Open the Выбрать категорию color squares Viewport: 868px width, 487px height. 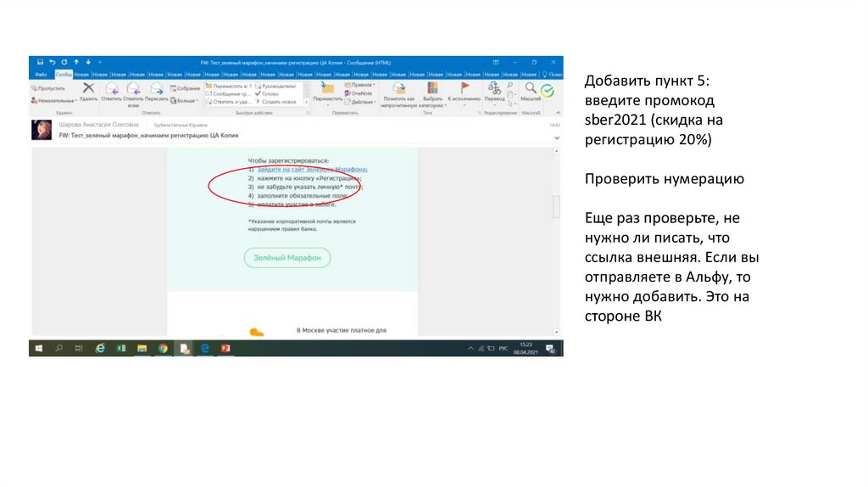432,88
